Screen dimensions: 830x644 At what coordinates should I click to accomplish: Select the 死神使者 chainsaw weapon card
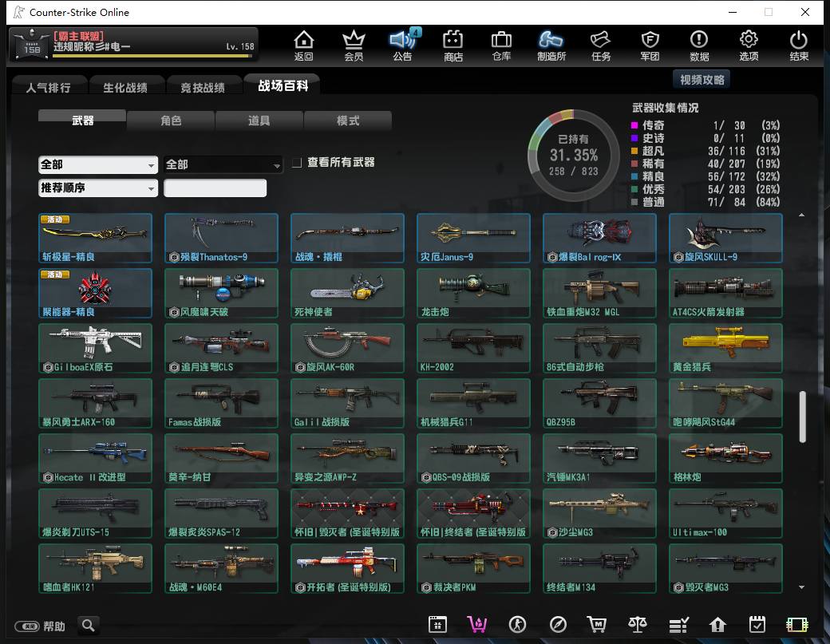(x=347, y=293)
